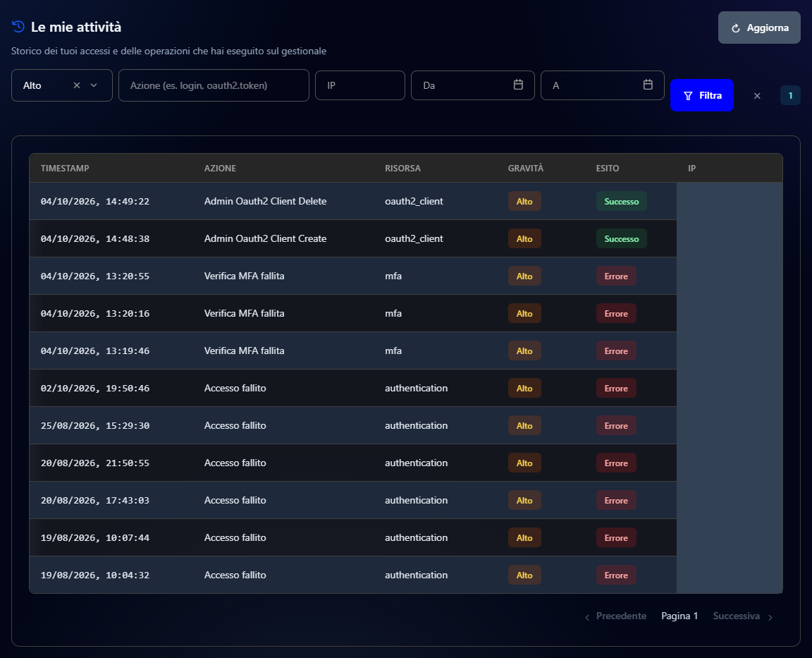Click the TIMESTAMP column header

click(65, 169)
